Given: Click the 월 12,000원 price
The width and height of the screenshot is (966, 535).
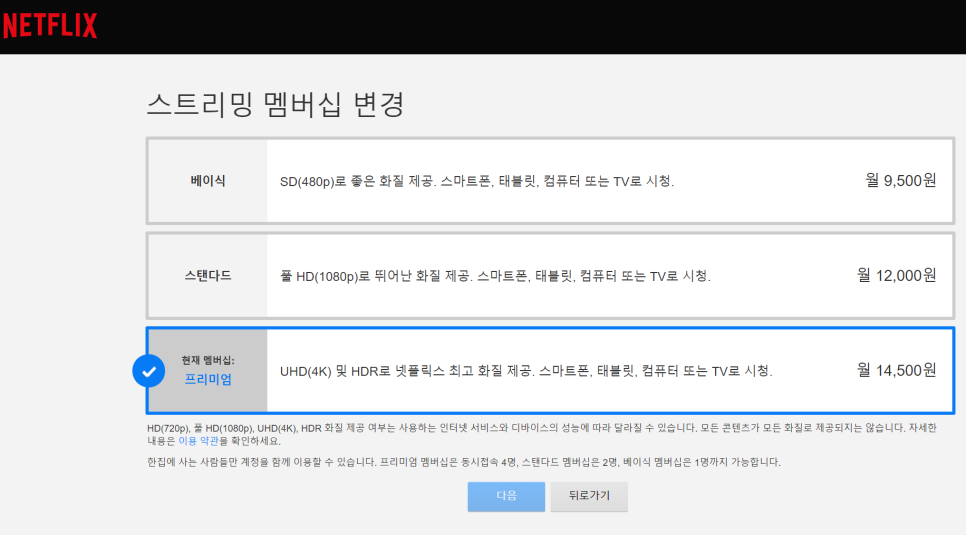Looking at the screenshot, I should pyautogui.click(x=896, y=276).
